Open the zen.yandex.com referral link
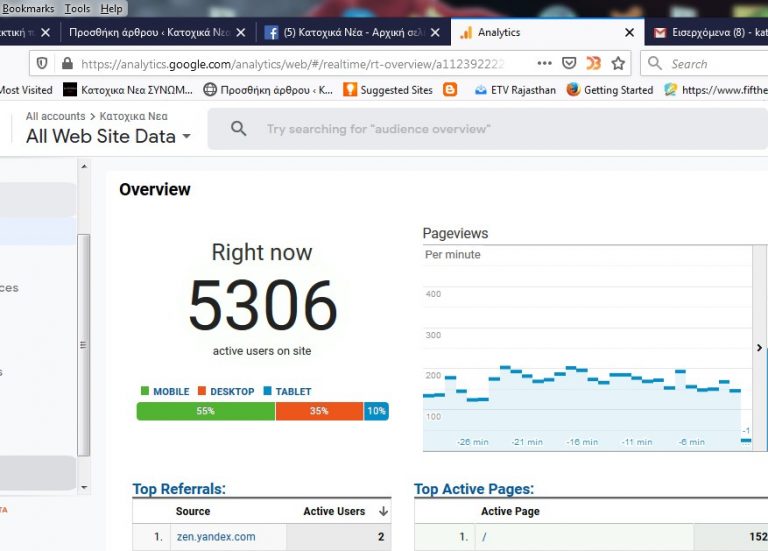 coord(215,537)
